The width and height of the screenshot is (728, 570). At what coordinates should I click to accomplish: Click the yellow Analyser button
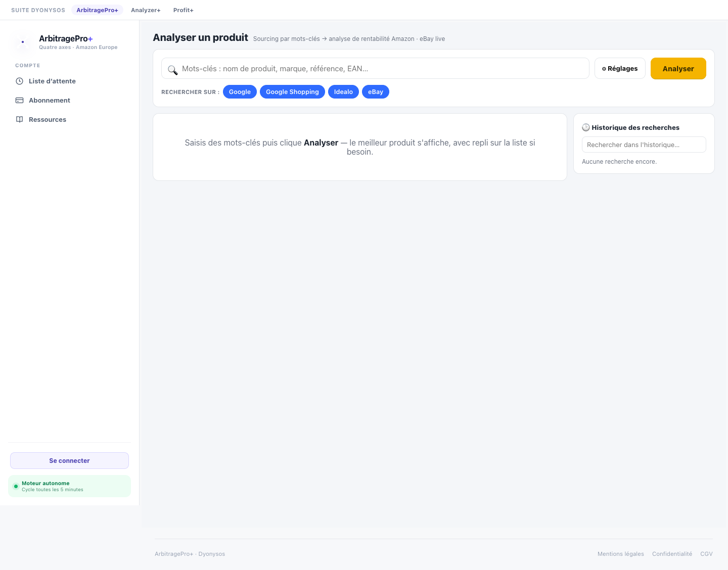[678, 69]
